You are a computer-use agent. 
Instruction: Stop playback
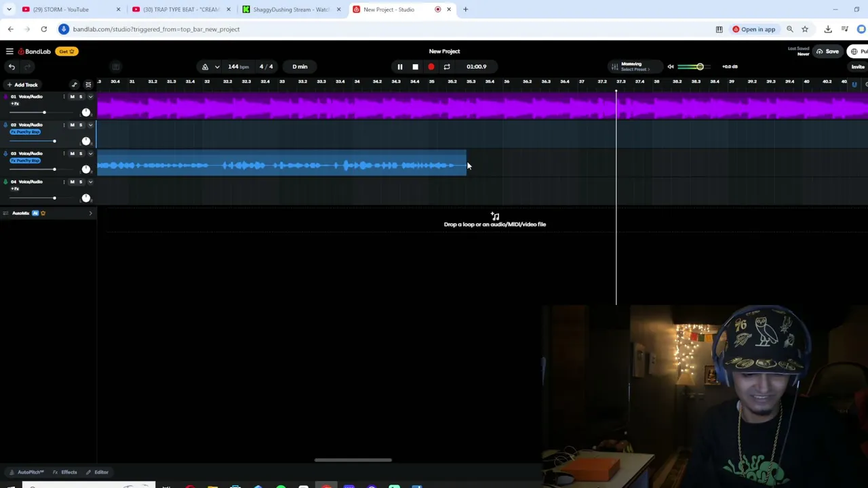coord(415,66)
